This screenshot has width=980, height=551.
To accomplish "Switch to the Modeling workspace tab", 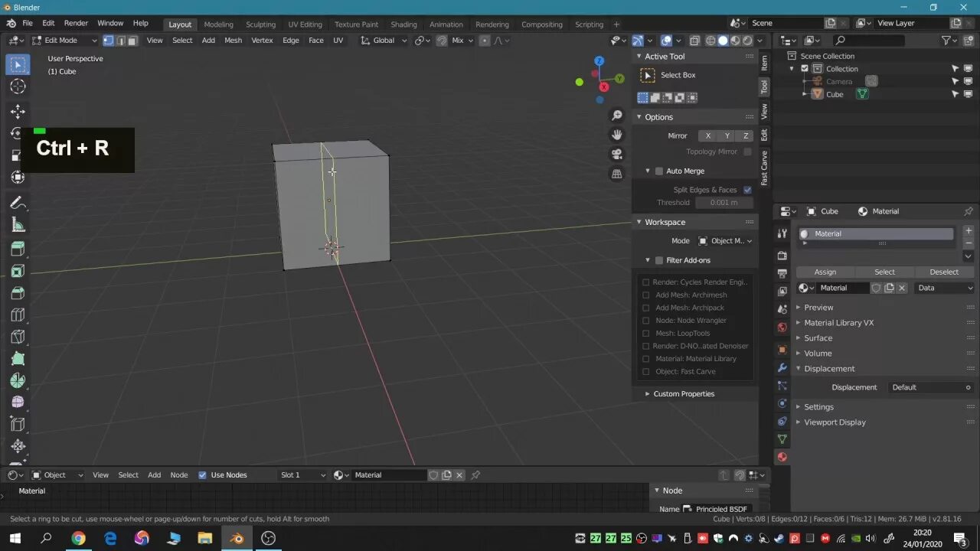I will click(x=218, y=24).
